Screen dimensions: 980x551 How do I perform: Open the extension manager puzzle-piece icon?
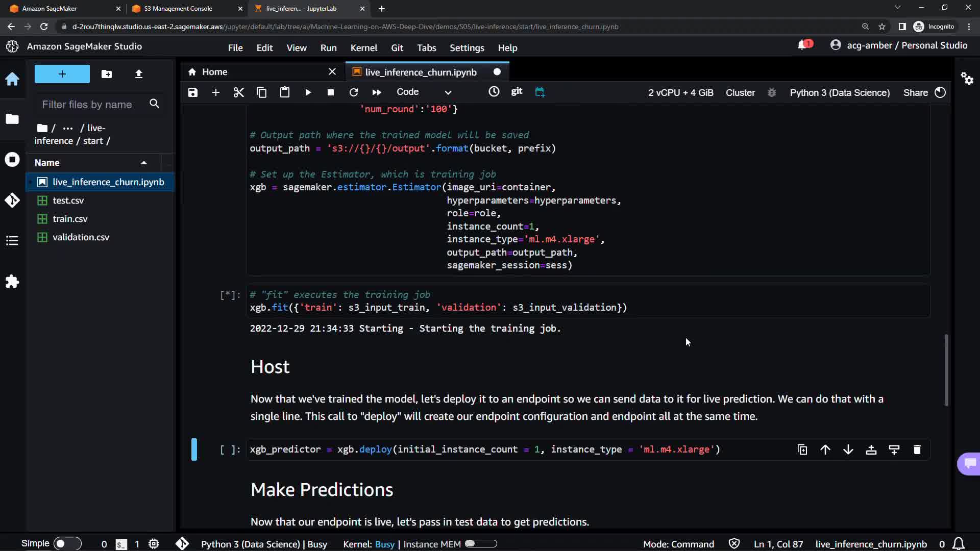[12, 282]
